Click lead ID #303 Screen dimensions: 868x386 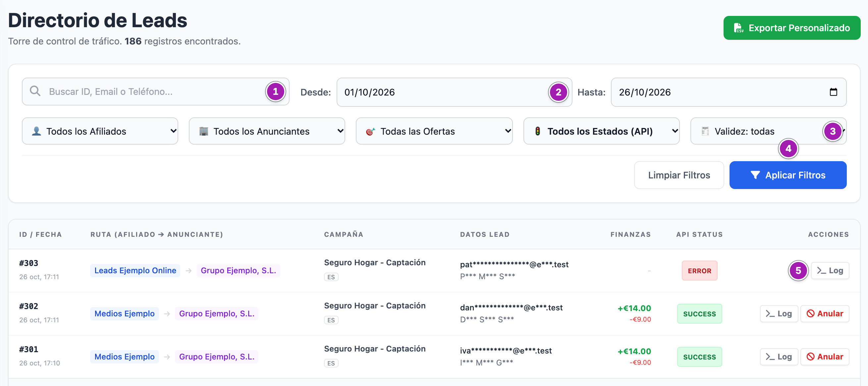[x=28, y=263]
